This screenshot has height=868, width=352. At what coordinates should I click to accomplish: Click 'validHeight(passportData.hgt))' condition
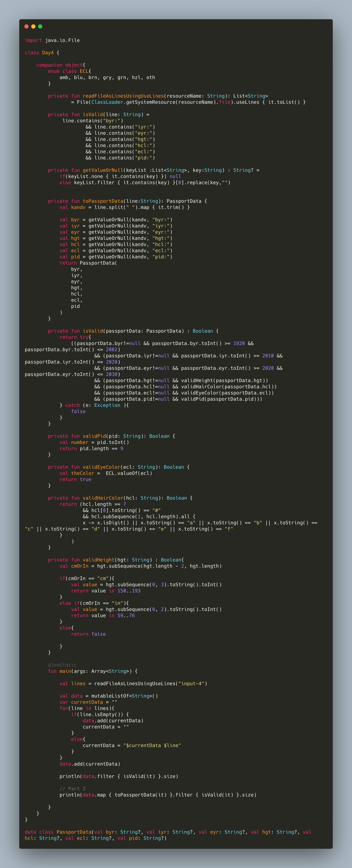click(x=224, y=380)
